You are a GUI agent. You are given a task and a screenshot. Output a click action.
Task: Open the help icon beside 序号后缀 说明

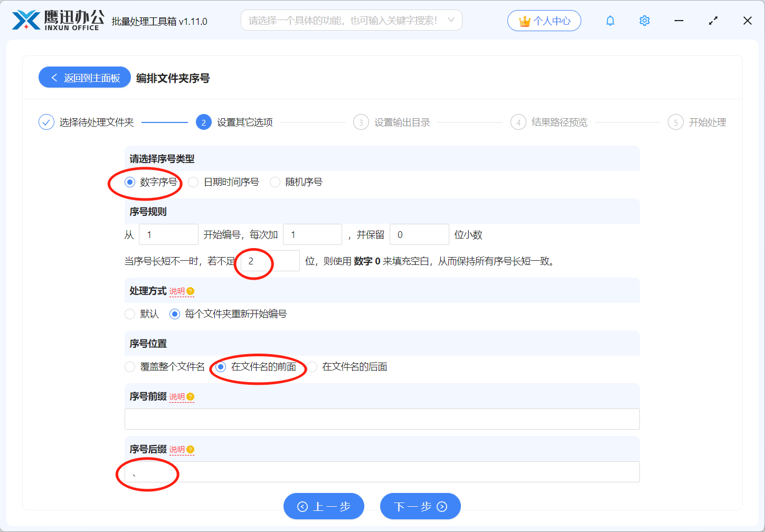[x=191, y=449]
